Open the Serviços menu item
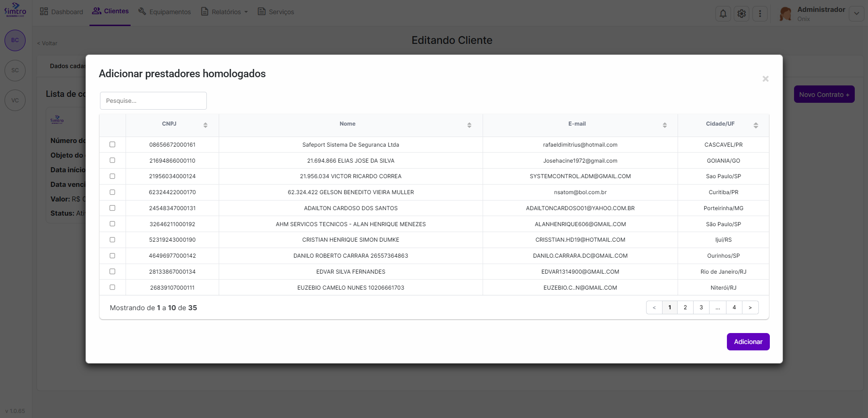The width and height of the screenshot is (868, 418). [275, 11]
